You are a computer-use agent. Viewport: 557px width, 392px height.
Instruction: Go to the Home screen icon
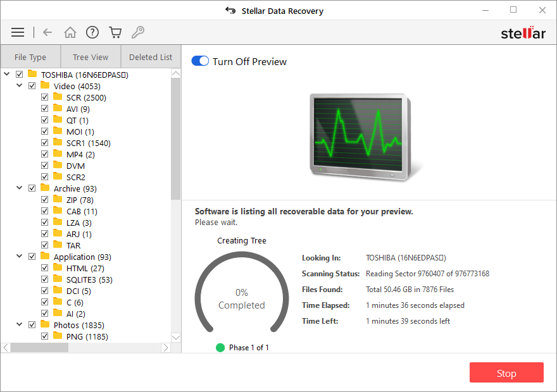(70, 32)
